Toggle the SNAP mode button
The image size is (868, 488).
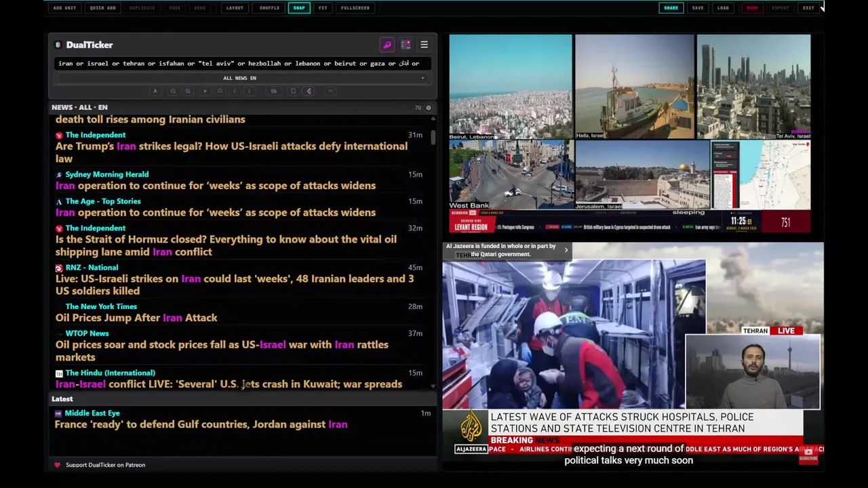tap(299, 8)
